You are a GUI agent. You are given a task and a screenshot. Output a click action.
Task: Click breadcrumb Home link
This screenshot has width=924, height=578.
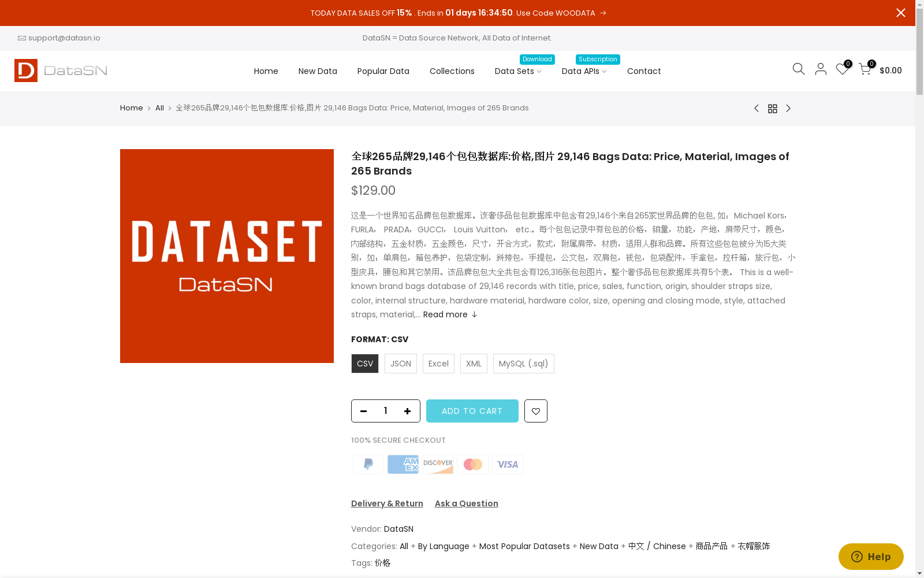pos(132,108)
